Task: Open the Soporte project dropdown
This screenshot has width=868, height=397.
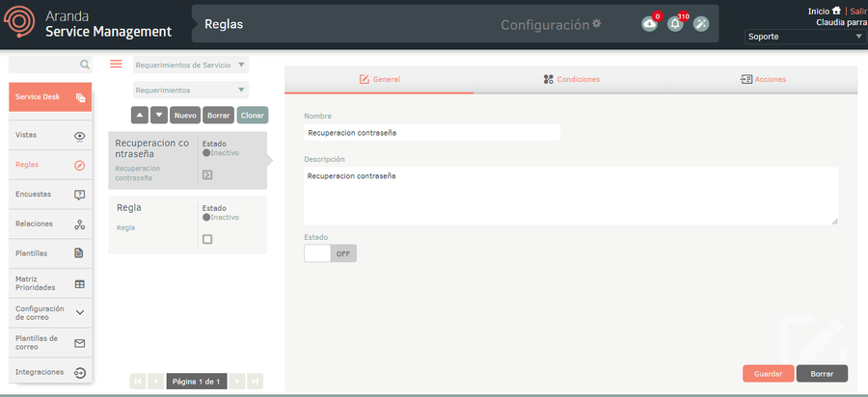Action: click(806, 38)
